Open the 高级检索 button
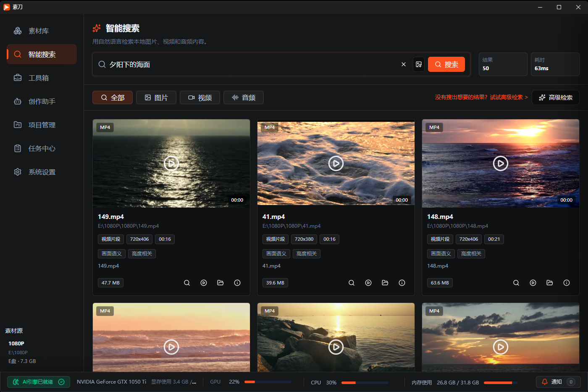The height and width of the screenshot is (392, 588). (556, 97)
